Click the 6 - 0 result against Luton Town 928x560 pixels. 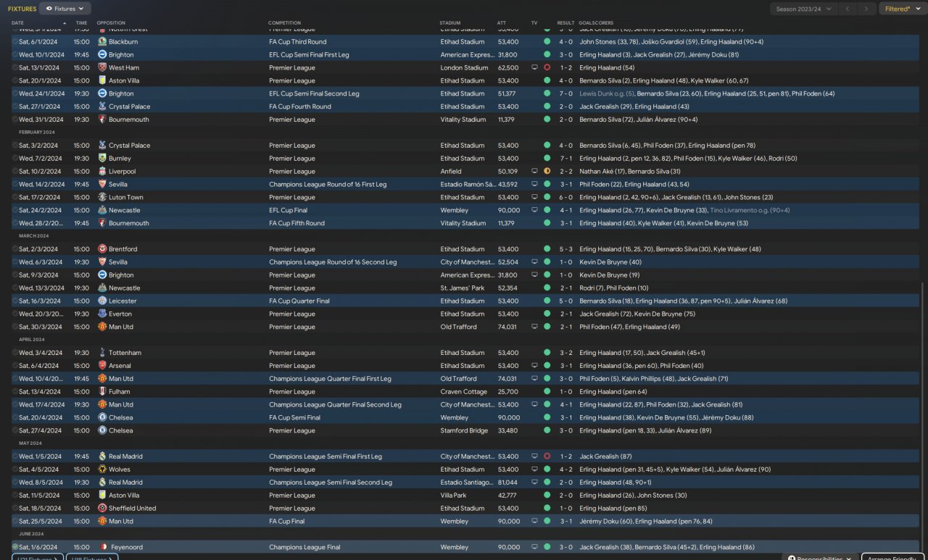click(565, 197)
